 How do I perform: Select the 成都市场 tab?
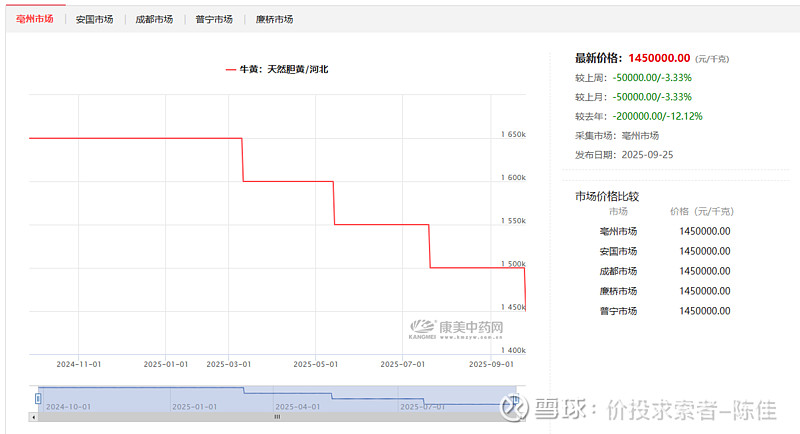coord(154,19)
